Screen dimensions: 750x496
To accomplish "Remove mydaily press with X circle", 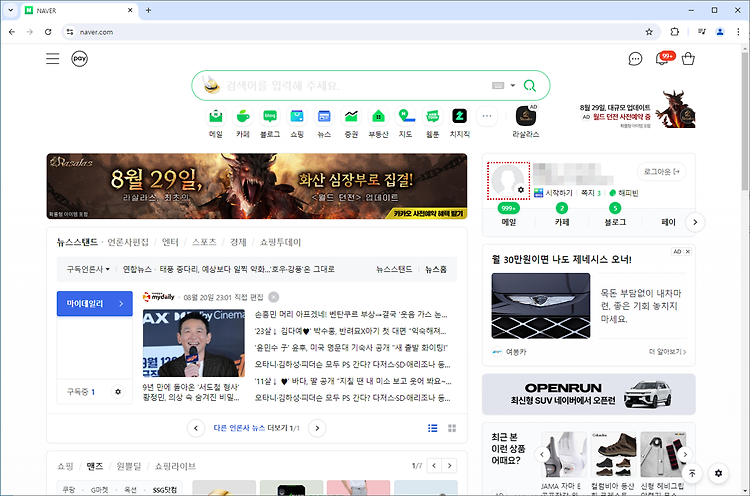I will [x=274, y=297].
